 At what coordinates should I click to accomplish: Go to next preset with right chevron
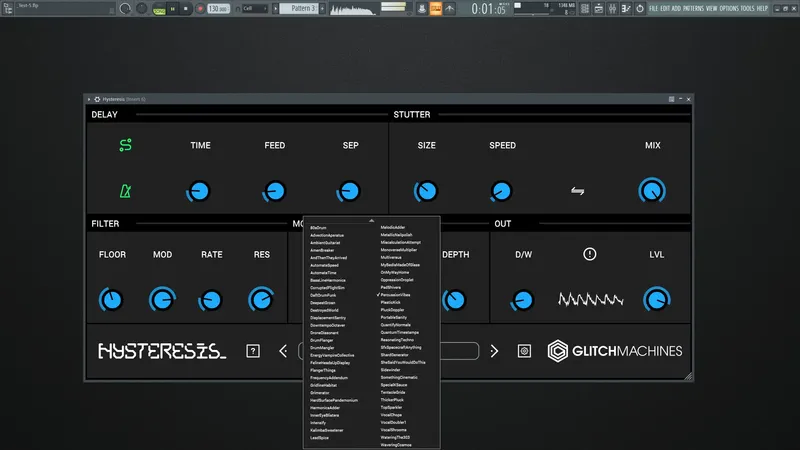click(x=494, y=351)
